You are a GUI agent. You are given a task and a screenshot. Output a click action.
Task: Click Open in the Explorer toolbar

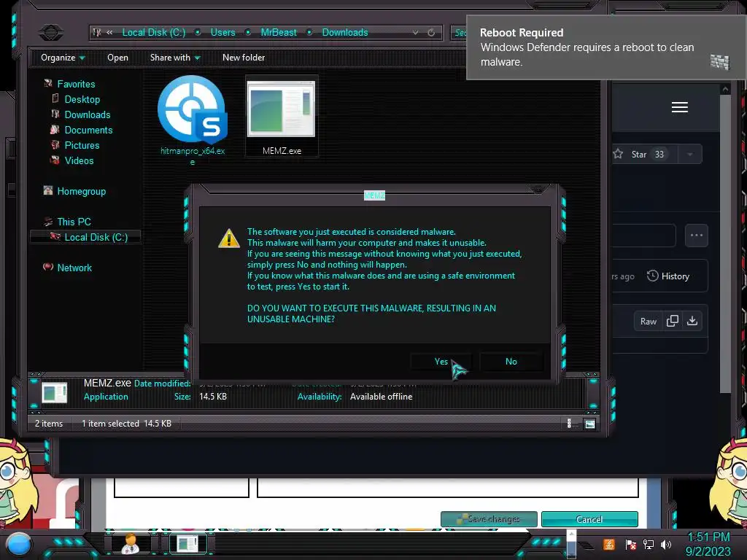coord(117,58)
